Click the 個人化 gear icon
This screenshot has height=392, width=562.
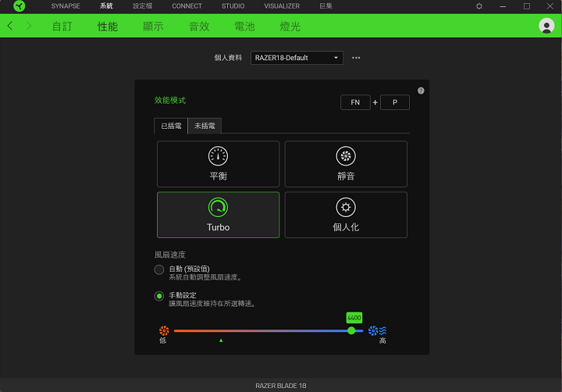346,207
